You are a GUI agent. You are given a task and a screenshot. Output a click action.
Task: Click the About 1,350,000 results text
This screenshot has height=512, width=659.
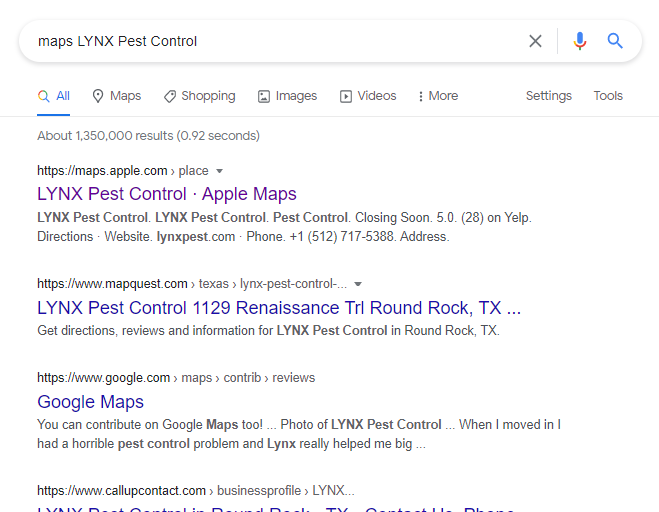(x=148, y=136)
